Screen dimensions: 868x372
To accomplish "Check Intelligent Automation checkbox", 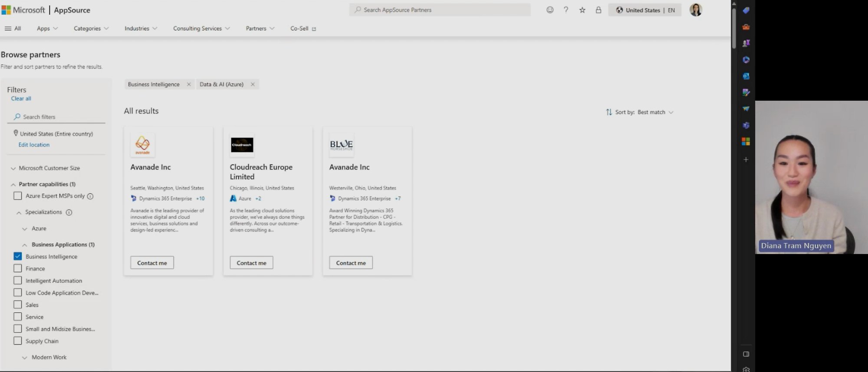I will 18,281.
